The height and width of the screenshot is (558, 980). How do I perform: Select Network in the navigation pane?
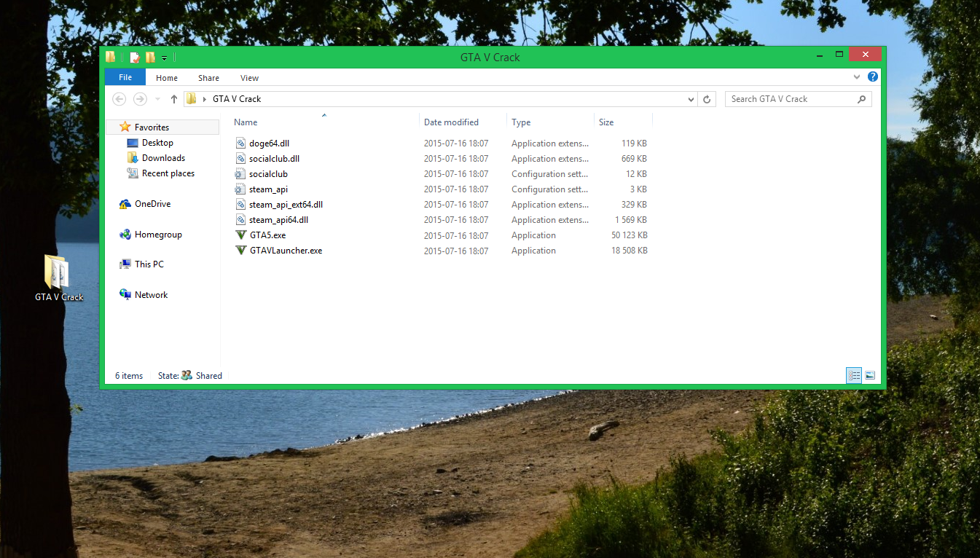pyautogui.click(x=151, y=295)
